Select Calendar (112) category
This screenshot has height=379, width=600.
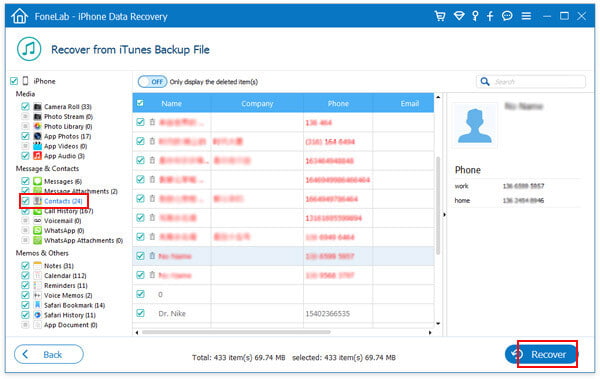[x=65, y=276]
